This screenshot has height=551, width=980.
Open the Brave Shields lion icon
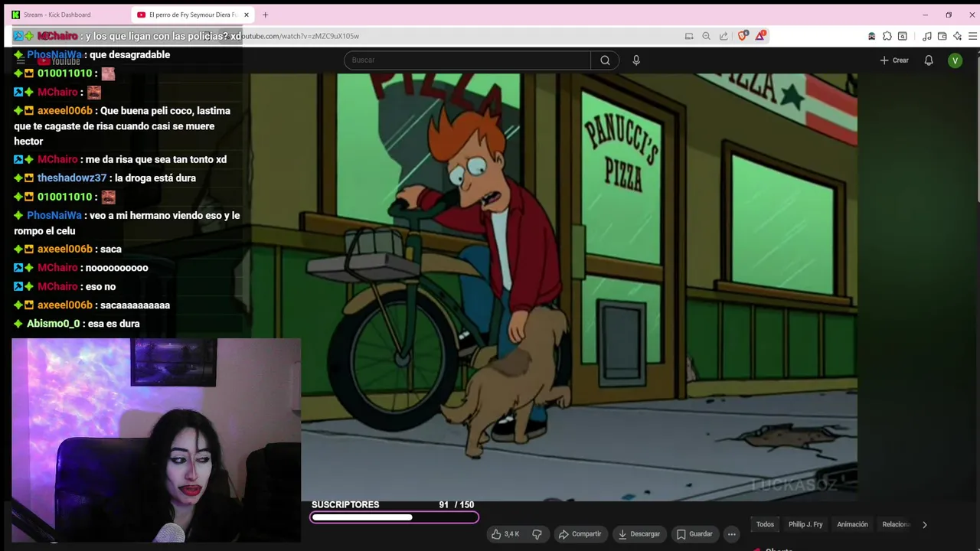(x=742, y=36)
